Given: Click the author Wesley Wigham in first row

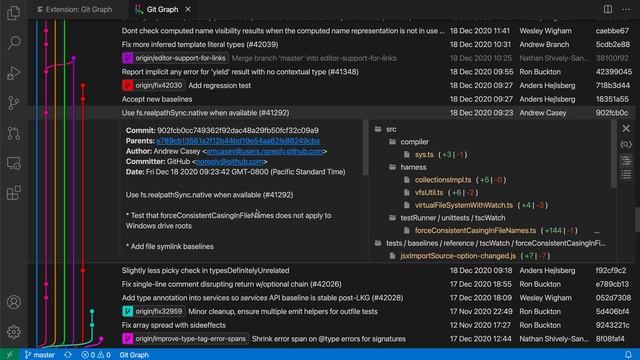Looking at the screenshot, I should pos(545,31).
